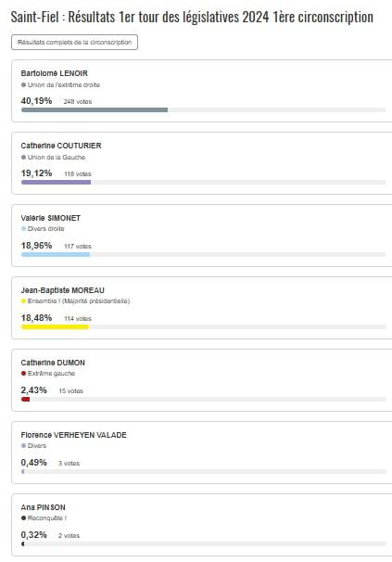This screenshot has height=562, width=392.
Task: Open Résultats complets de la circonscription button
Action: coord(74,43)
